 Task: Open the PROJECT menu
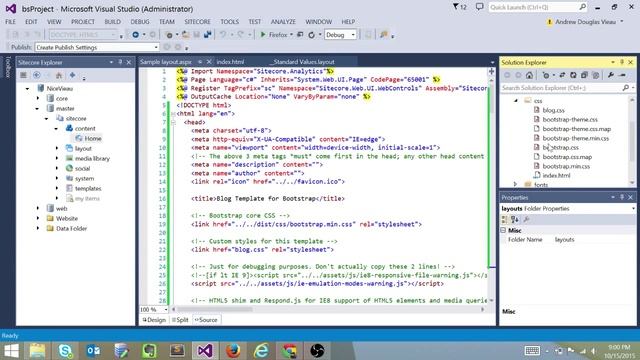(x=83, y=22)
